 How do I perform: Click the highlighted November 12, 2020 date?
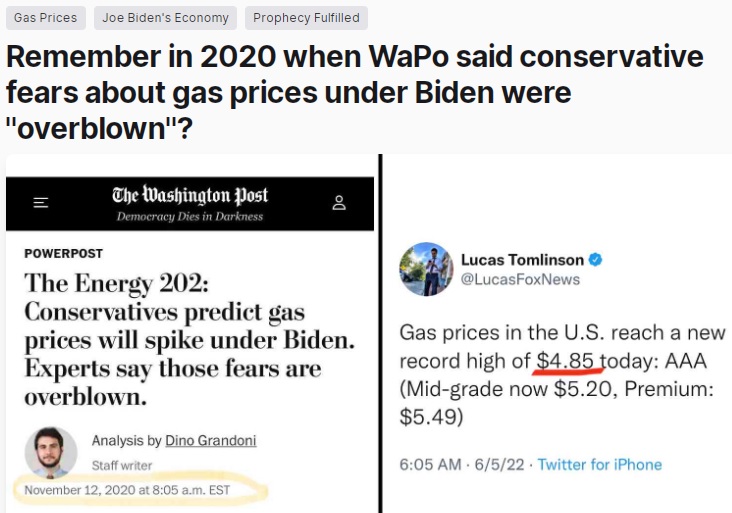[x=127, y=490]
